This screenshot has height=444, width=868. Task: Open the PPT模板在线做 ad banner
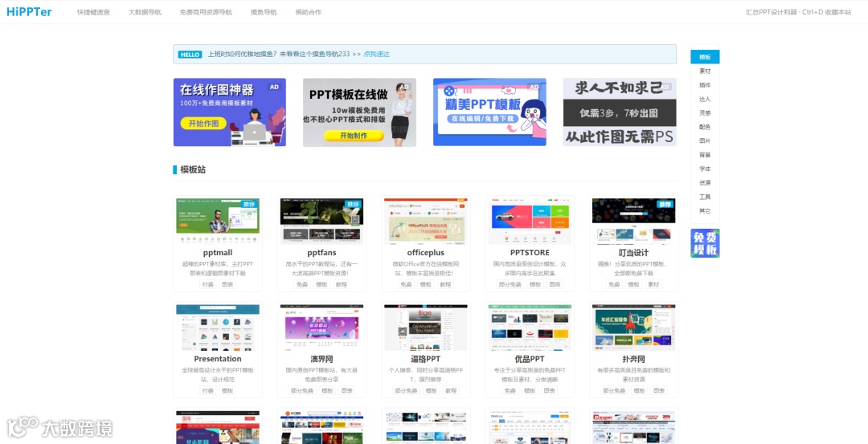(359, 112)
